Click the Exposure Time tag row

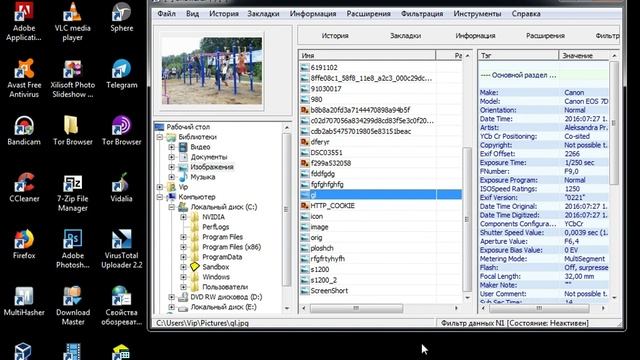(544, 162)
